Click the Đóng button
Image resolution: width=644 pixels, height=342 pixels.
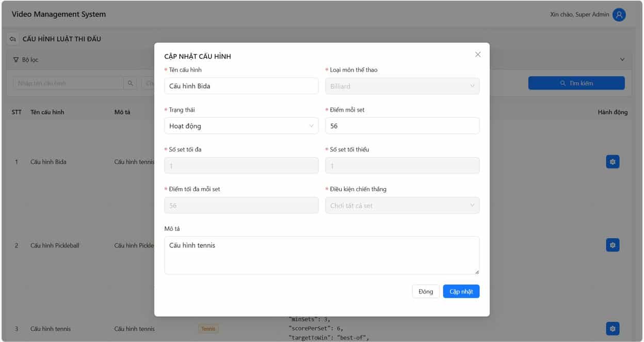[426, 291]
